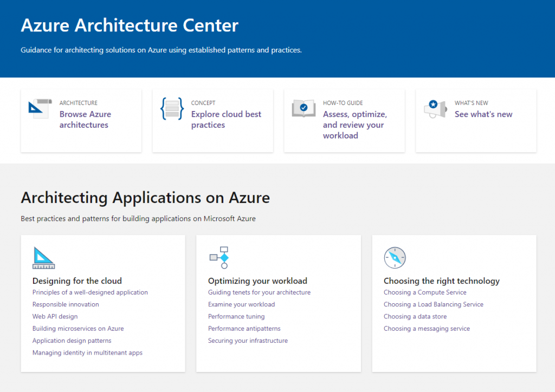The width and height of the screenshot is (555, 392).
Task: Click the Architecting Applications on Azure heading
Action: pyautogui.click(x=145, y=197)
